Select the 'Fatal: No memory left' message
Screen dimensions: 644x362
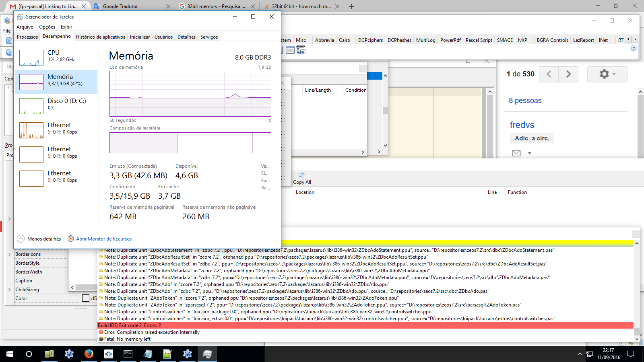pyautogui.click(x=365, y=339)
